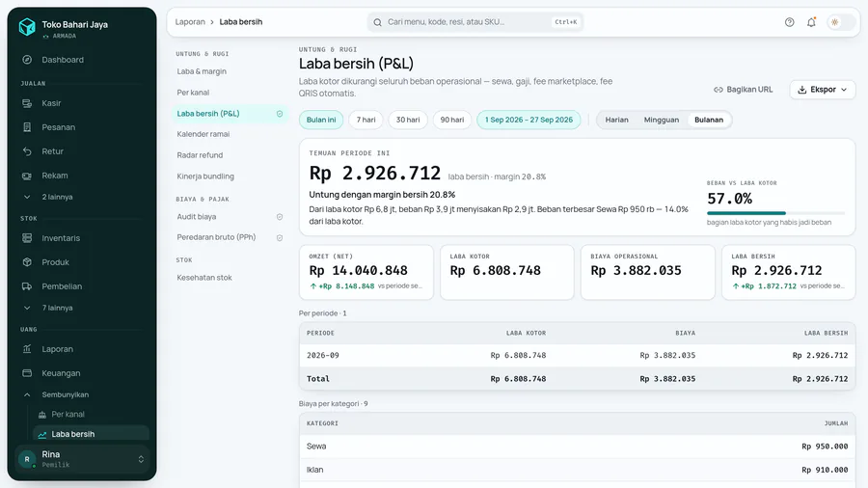
Task: Click the Laba Bersih column header
Action: tap(826, 333)
